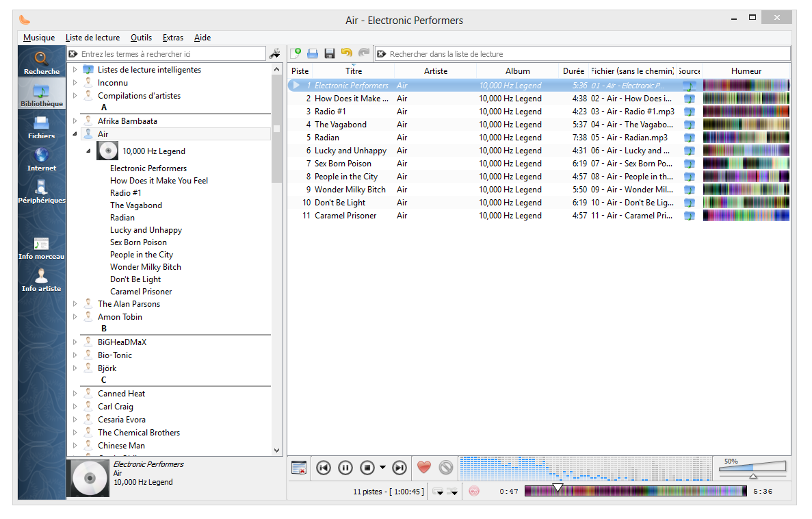
Task: Click the moodbar seek slider
Action: click(x=636, y=491)
